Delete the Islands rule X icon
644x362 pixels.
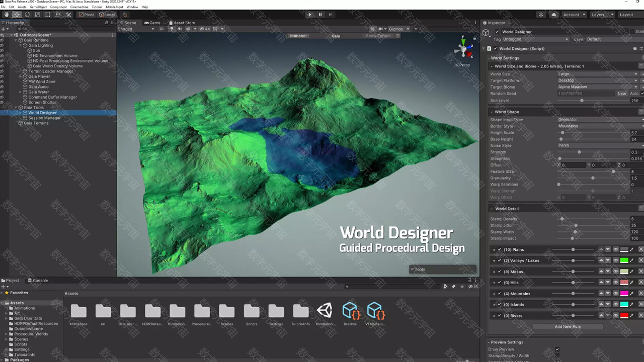click(x=640, y=305)
